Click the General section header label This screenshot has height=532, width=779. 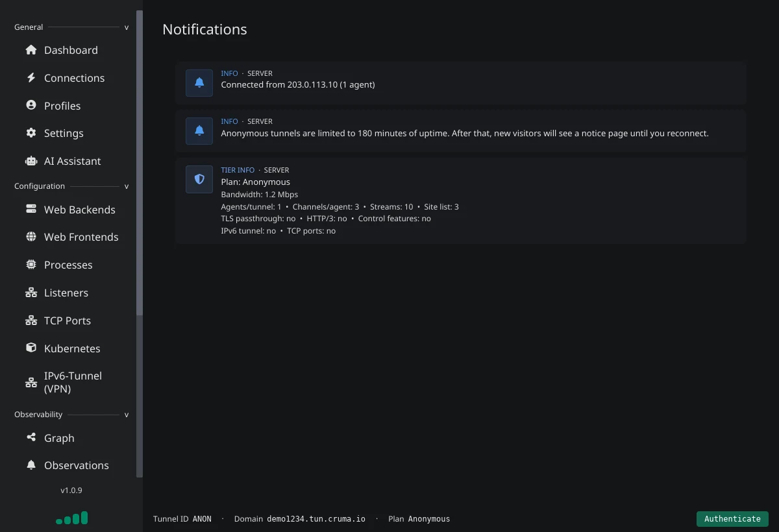(x=29, y=27)
